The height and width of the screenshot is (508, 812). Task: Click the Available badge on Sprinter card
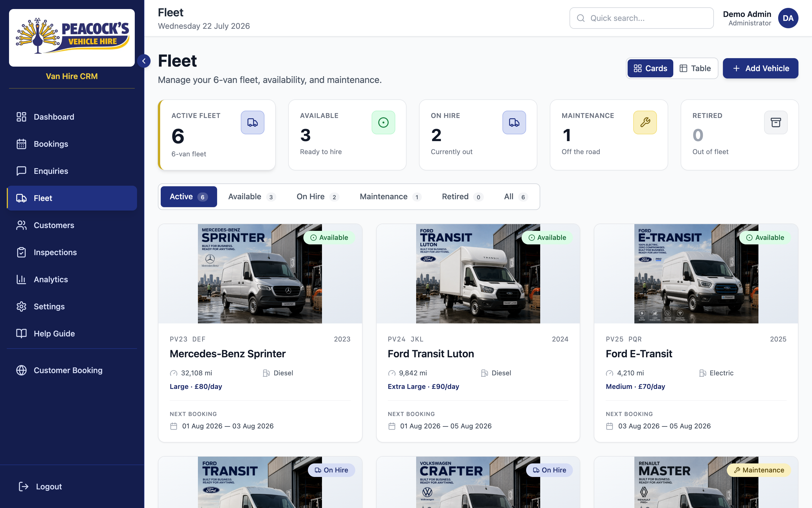(x=329, y=238)
